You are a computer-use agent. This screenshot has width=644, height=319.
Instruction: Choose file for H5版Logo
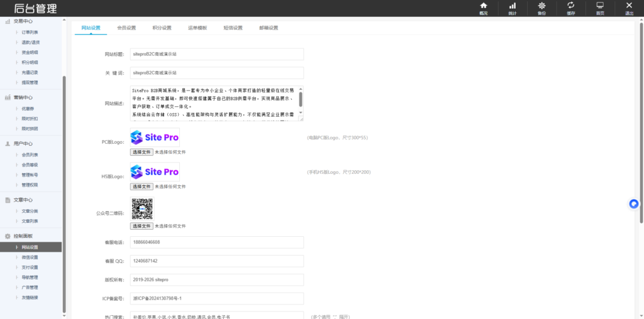[x=142, y=187]
